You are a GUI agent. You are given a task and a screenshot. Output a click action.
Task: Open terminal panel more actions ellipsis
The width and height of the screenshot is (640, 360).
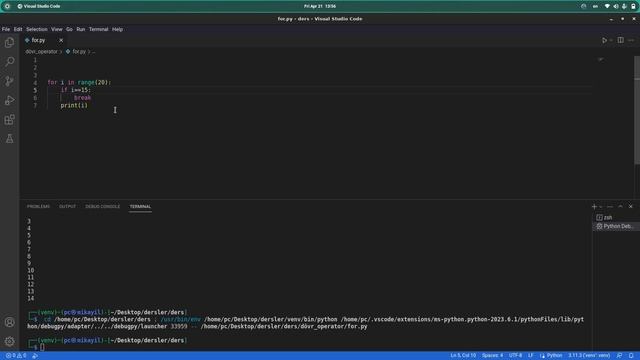pos(610,207)
